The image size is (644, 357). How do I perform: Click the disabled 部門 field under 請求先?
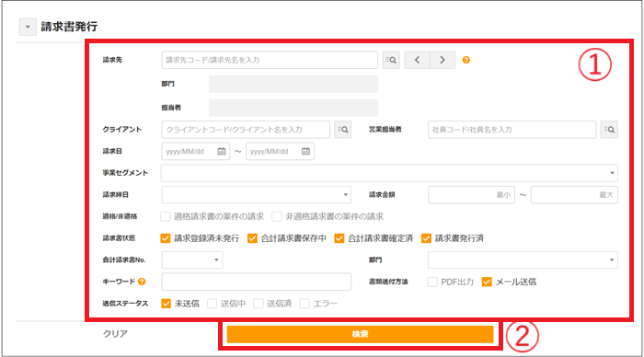click(x=293, y=84)
